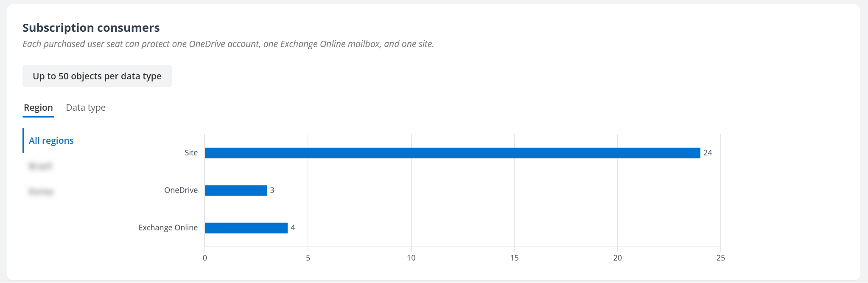The width and height of the screenshot is (868, 283).
Task: Select the last blurred region in the list
Action: coord(41,191)
